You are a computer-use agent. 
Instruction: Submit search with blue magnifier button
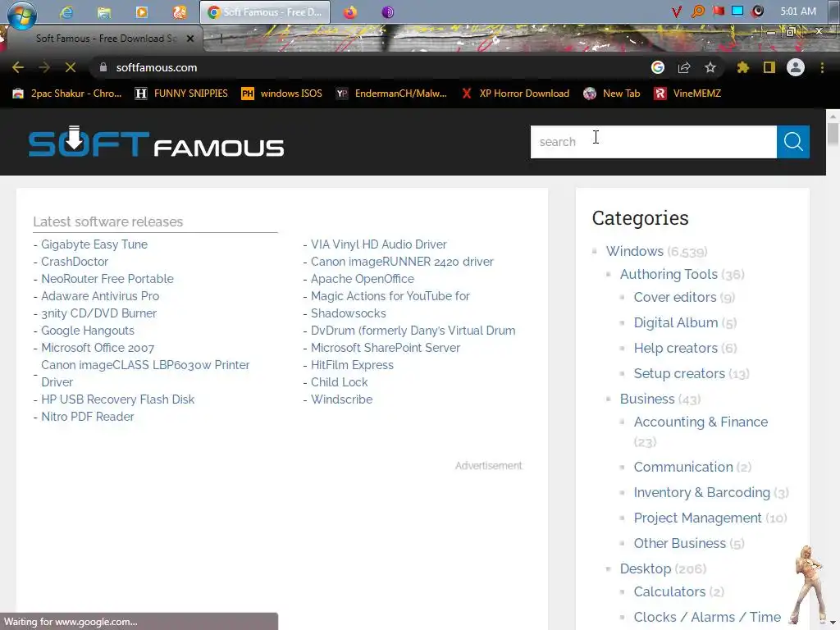[x=793, y=142]
